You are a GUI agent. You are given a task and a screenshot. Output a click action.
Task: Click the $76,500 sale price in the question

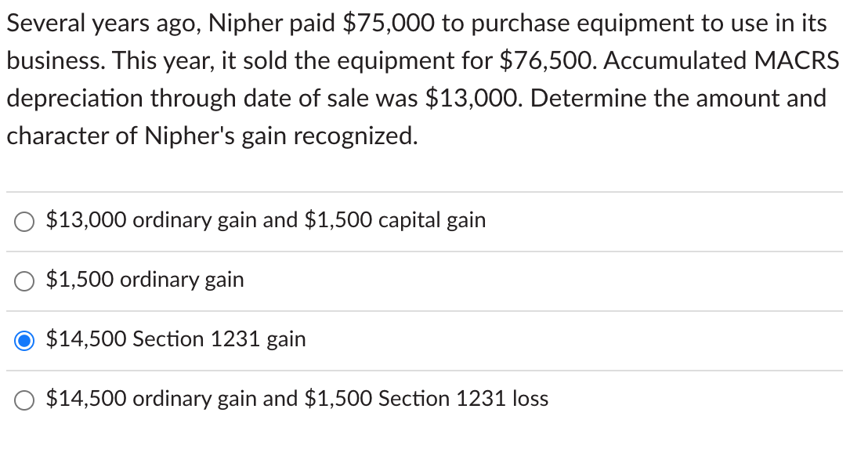tap(548, 61)
